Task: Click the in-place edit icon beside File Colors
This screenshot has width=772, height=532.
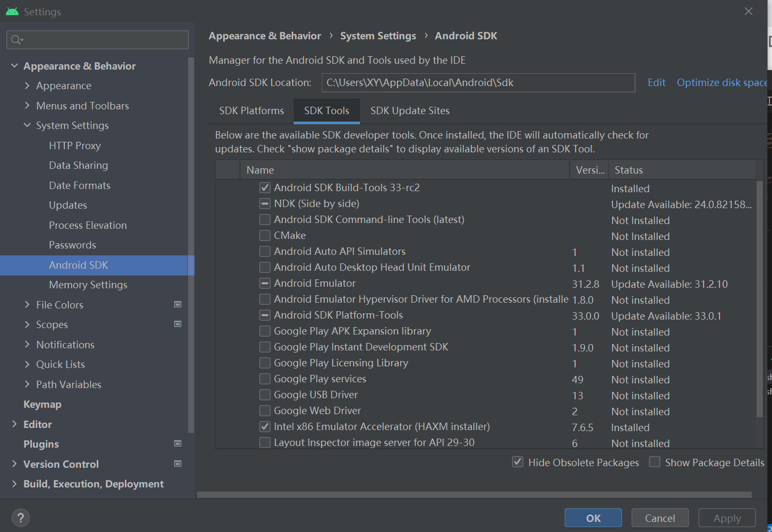Action: pyautogui.click(x=178, y=304)
